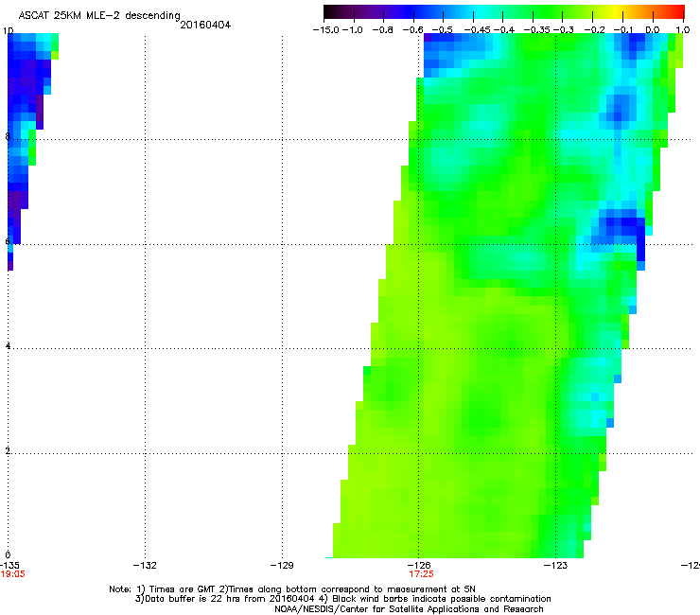Click the colorbar label '-0.45'
700x615 pixels.
tap(477, 30)
